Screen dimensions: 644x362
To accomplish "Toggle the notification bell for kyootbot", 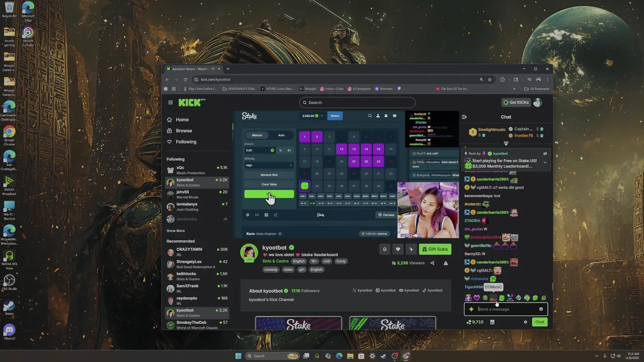I will (384, 249).
